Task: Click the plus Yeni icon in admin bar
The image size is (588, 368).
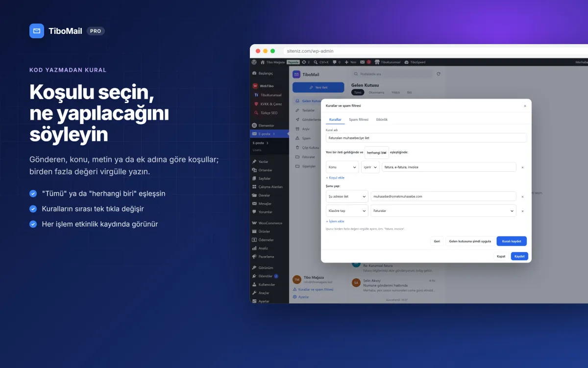Action: (346, 62)
